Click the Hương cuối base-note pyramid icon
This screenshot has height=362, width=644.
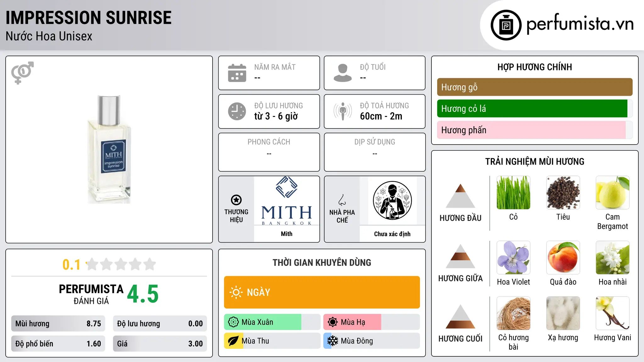(x=460, y=316)
